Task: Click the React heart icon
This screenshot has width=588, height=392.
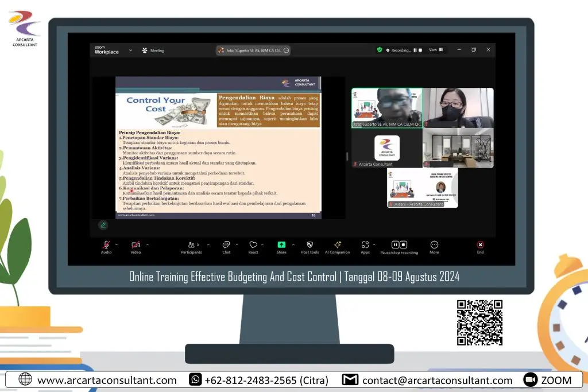Action: click(x=253, y=245)
